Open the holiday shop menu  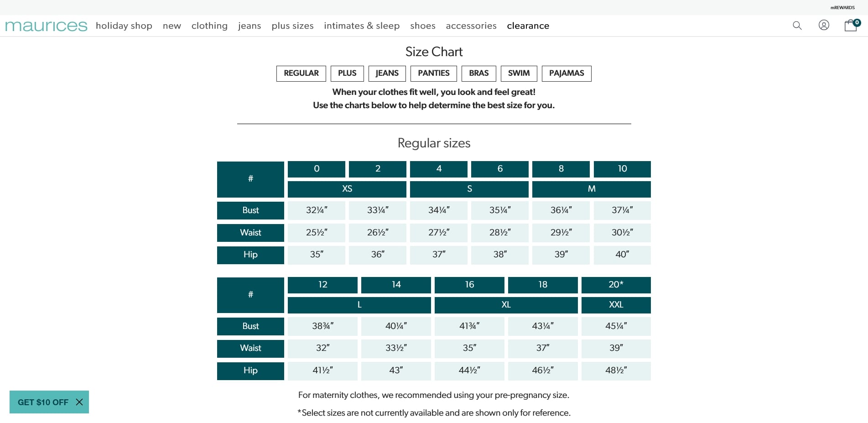(x=124, y=26)
